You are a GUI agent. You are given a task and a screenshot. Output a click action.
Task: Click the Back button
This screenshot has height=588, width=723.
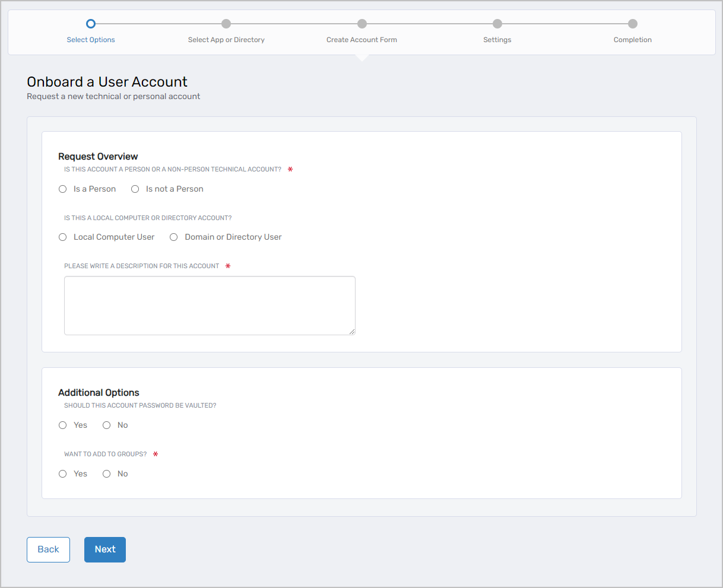(48, 549)
